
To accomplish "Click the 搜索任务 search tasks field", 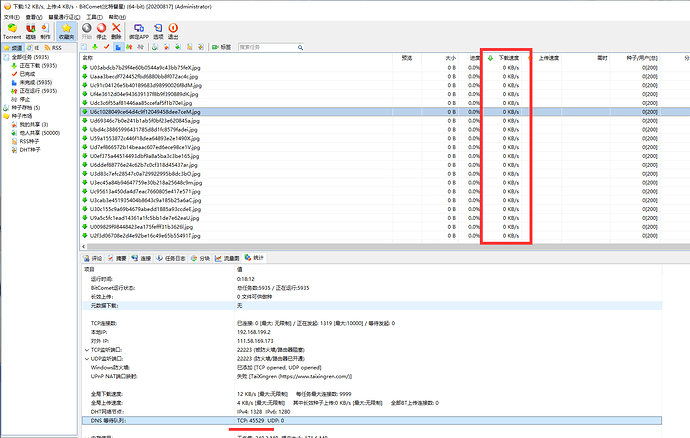I will click(267, 47).
